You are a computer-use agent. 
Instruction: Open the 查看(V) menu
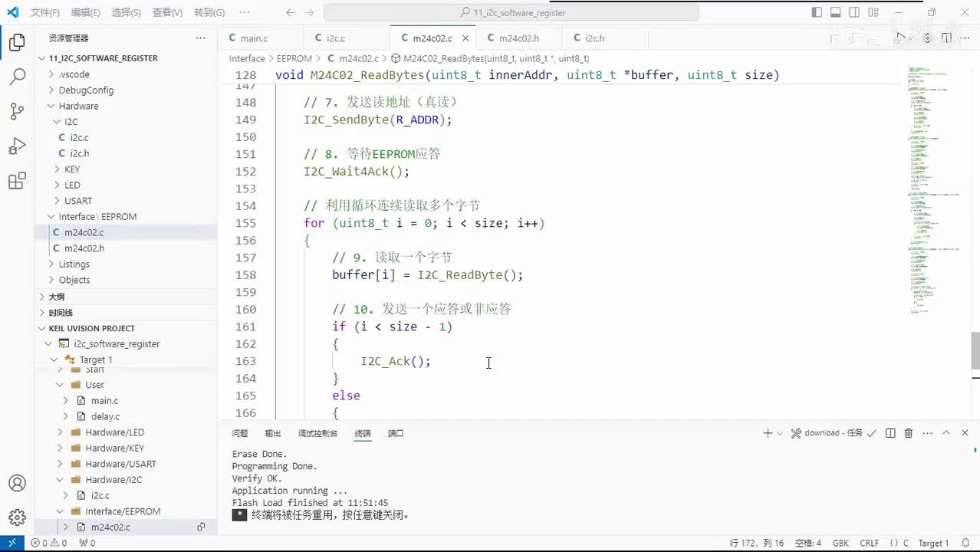coord(167,12)
